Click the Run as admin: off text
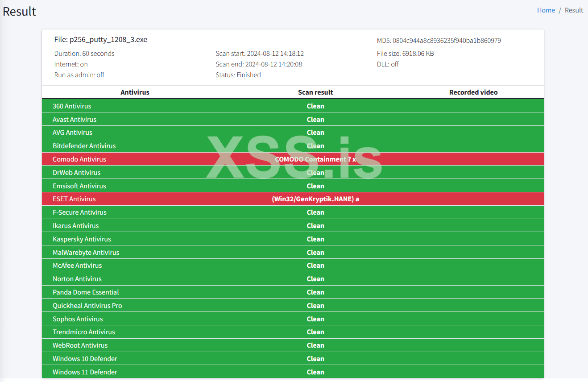This screenshot has height=382, width=588. [x=79, y=75]
